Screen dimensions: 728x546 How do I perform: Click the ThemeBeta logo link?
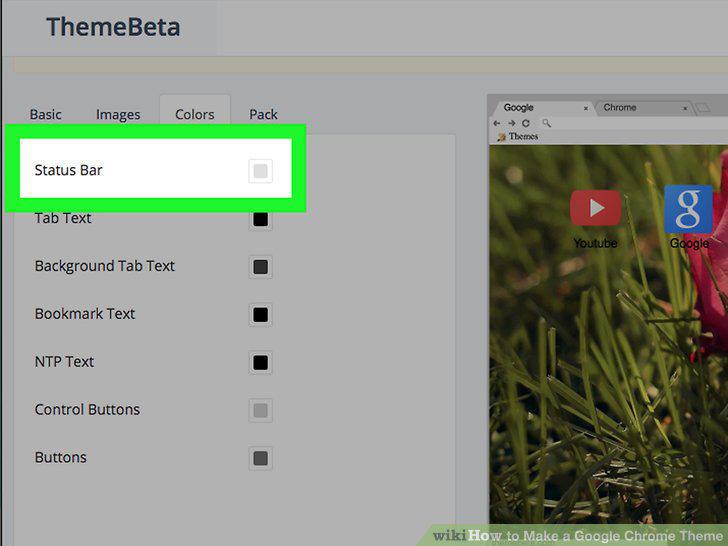point(113,27)
